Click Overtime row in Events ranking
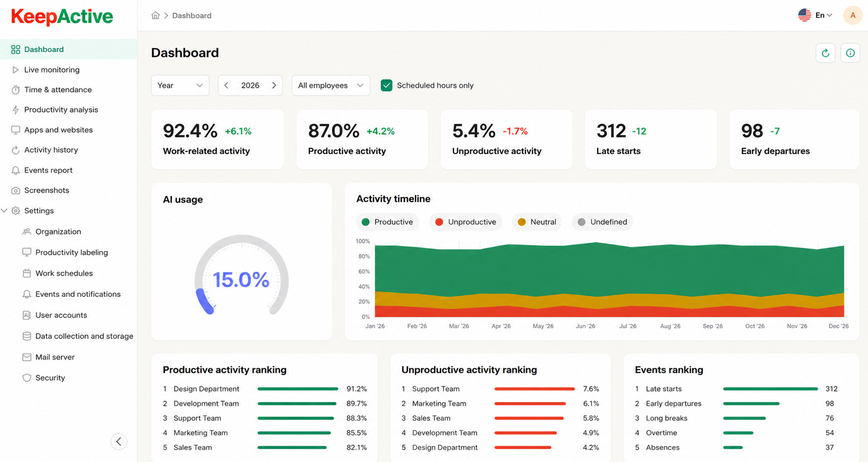This screenshot has width=868, height=462. click(736, 433)
